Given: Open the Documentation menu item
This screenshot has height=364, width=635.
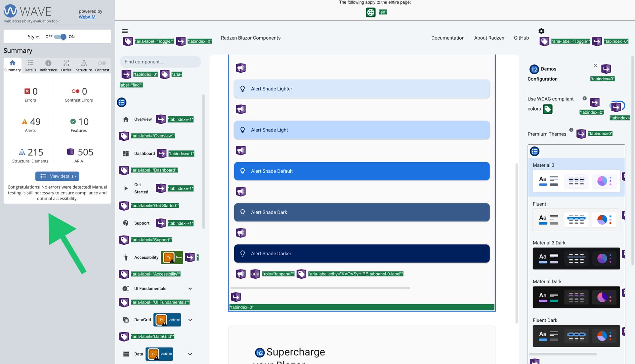Looking at the screenshot, I should click(x=448, y=38).
